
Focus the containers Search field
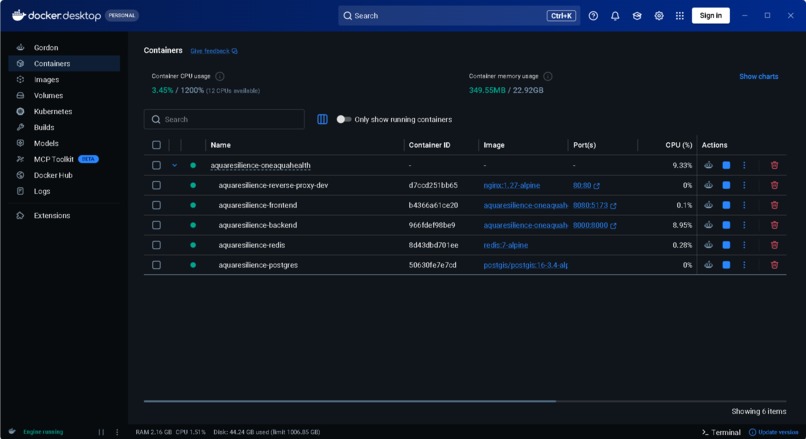(x=224, y=119)
